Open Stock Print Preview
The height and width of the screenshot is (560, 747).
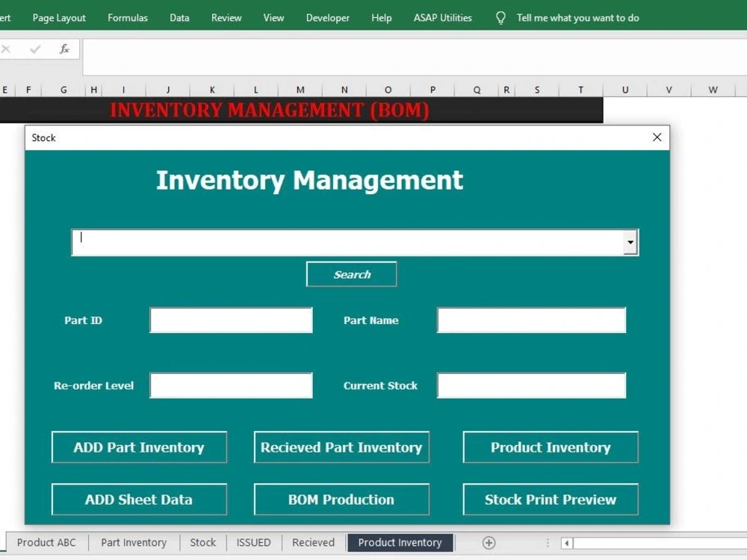coord(551,500)
